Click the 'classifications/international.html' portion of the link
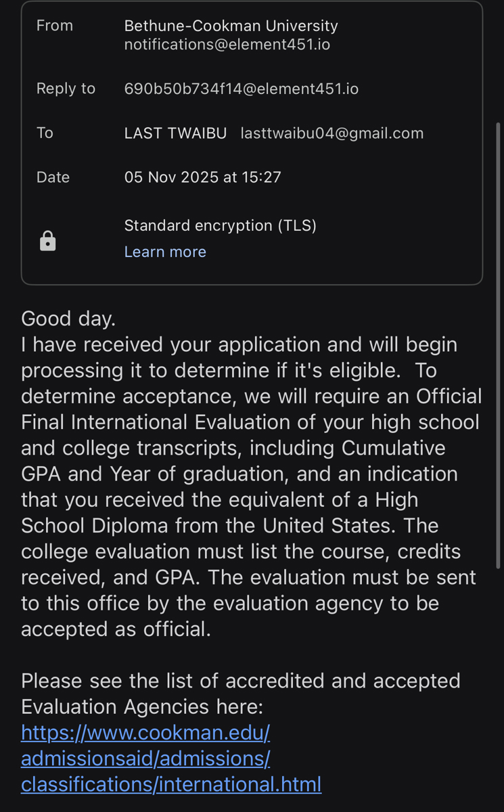Image resolution: width=504 pixels, height=812 pixels. (x=171, y=785)
